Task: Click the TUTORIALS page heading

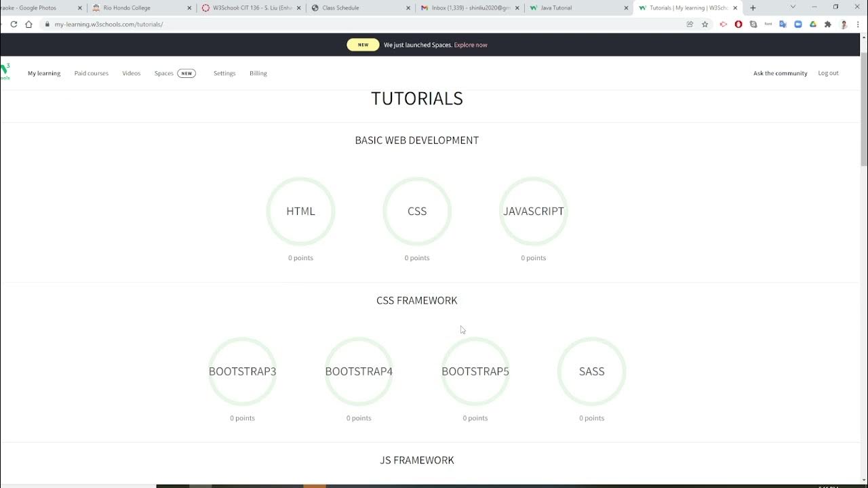Action: pyautogui.click(x=417, y=98)
